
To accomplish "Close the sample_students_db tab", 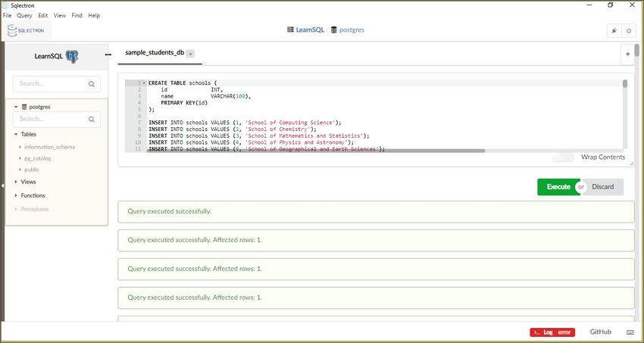I will pyautogui.click(x=190, y=54).
